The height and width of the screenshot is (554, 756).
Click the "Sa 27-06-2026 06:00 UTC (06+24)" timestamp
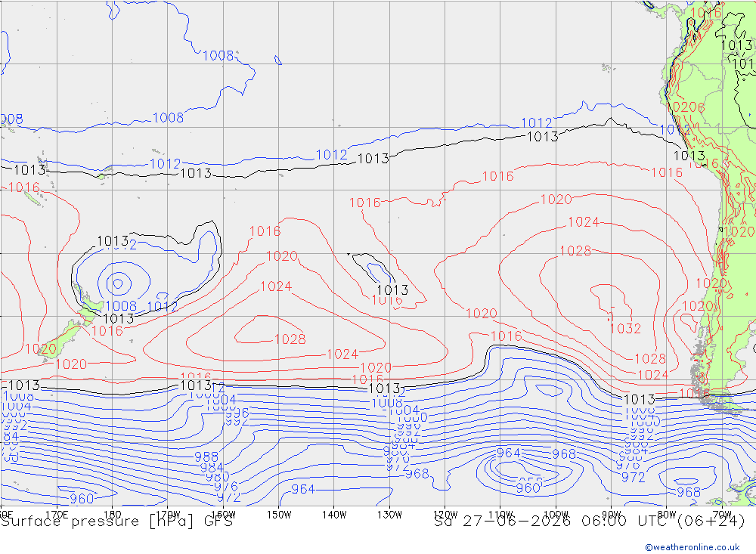click(x=589, y=522)
